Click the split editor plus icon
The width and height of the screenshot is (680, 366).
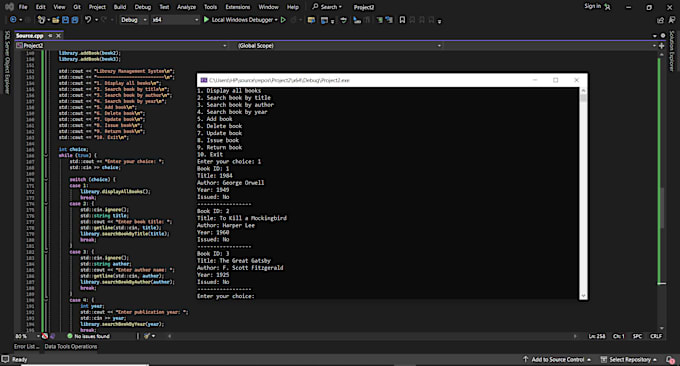tap(662, 46)
